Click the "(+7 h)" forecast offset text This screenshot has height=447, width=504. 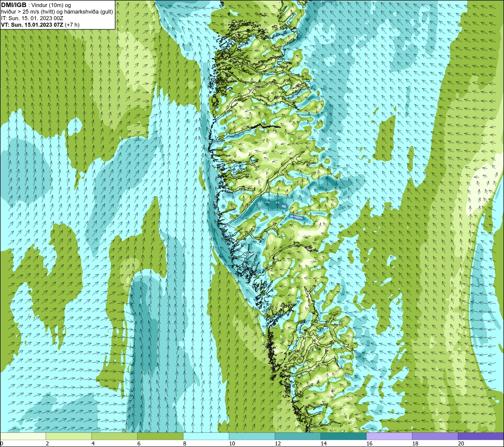click(x=72, y=25)
